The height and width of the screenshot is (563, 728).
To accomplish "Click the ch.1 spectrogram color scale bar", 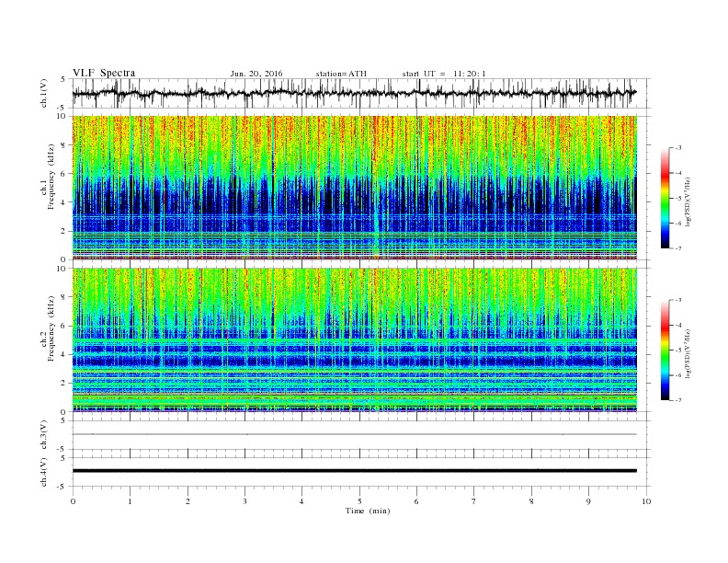I will tap(665, 198).
